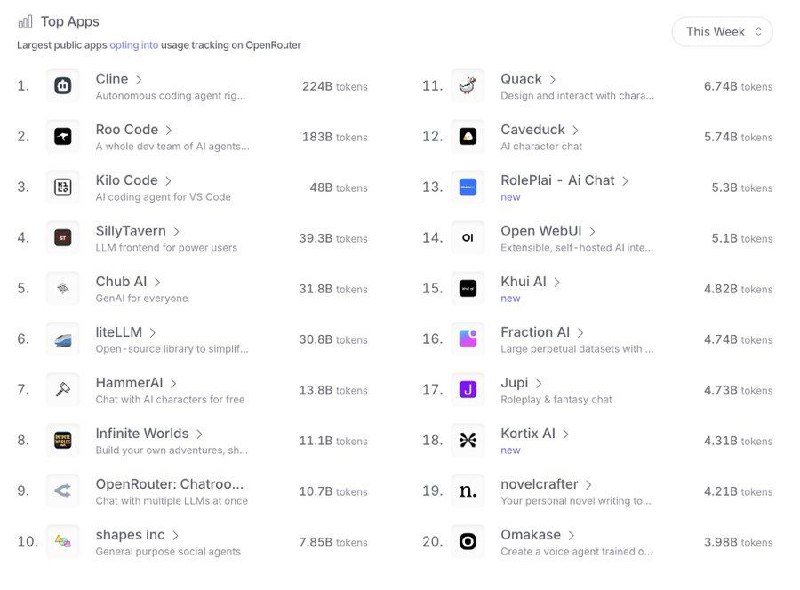
Task: Open the RolePlai blue app icon
Action: (x=468, y=187)
